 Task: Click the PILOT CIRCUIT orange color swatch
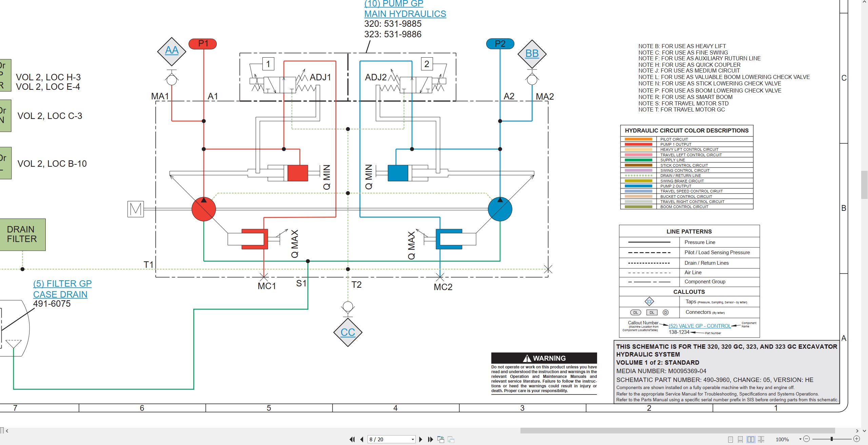638,139
